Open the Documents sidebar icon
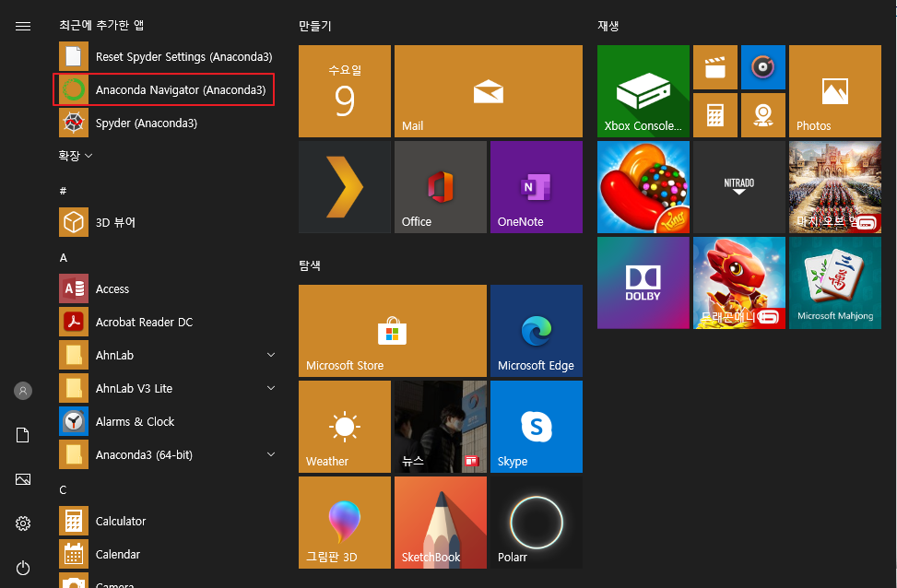 23,435
